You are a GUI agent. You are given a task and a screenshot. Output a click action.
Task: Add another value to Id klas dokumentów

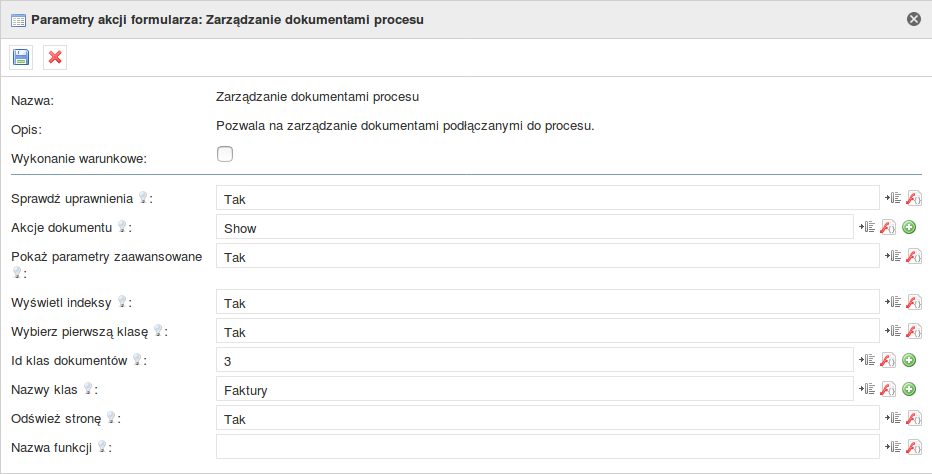[x=909, y=359]
